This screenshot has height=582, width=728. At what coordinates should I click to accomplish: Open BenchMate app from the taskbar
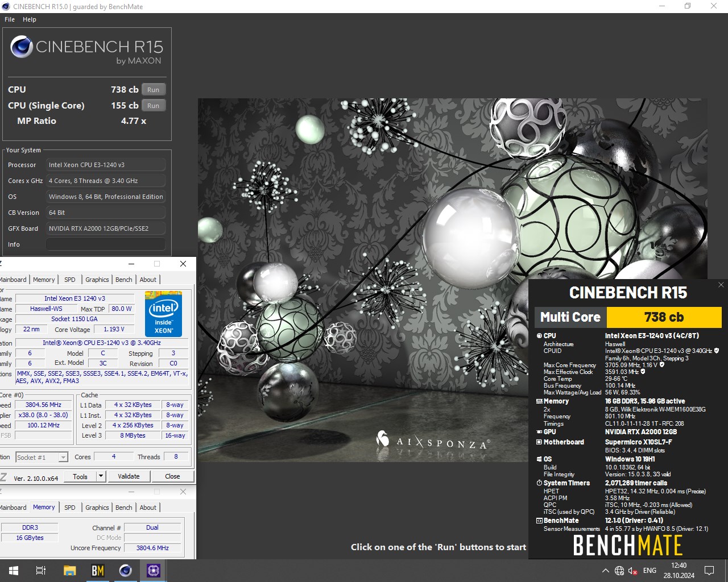click(98, 571)
